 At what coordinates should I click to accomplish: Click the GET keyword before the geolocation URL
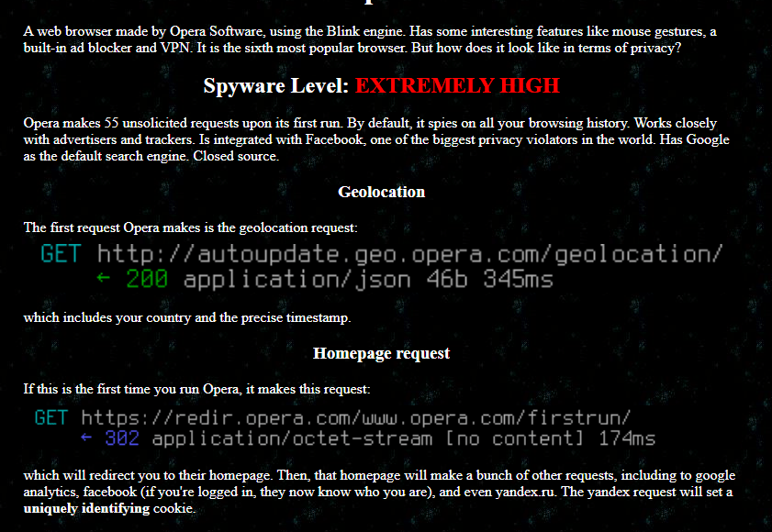[61, 254]
